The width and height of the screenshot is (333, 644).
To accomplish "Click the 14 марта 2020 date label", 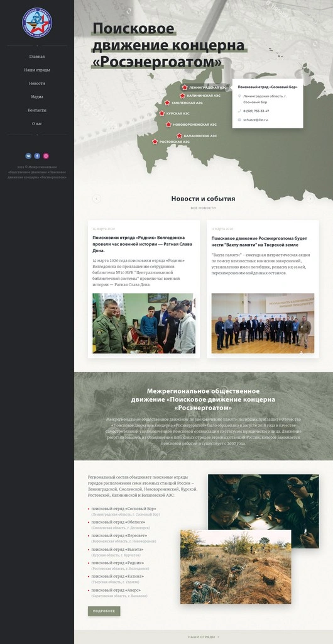I will click(104, 229).
